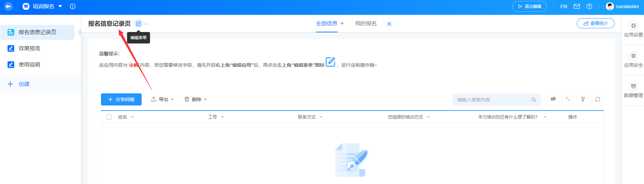Expand the 全部信息 tab dropdown arrow
This screenshot has height=184, width=644.
342,24
